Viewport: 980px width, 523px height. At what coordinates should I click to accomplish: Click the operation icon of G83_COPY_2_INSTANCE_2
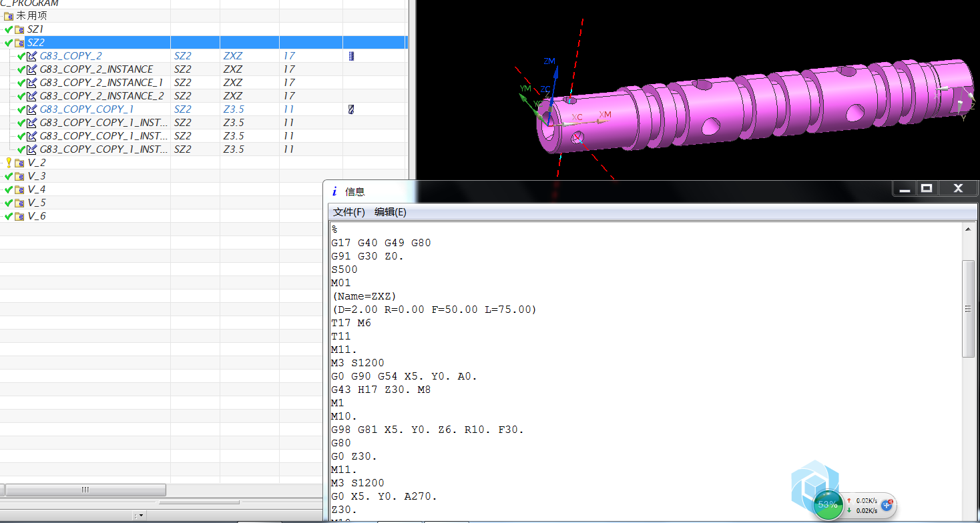(x=31, y=96)
